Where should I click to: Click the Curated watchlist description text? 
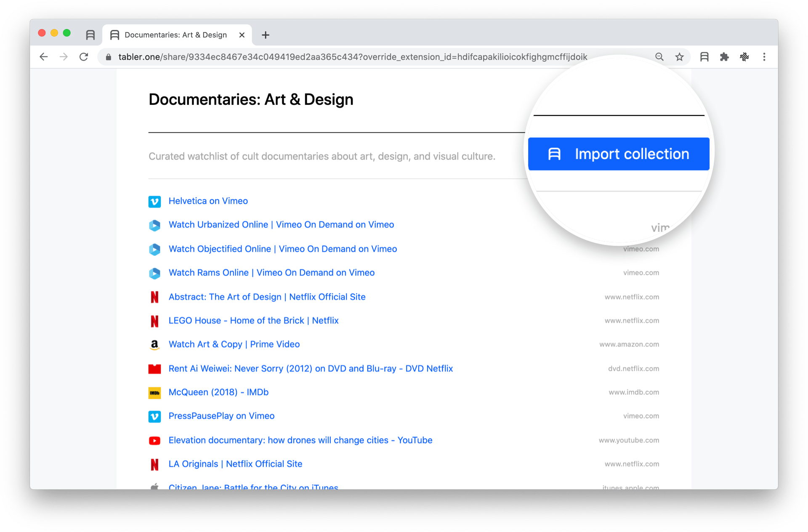(x=322, y=157)
